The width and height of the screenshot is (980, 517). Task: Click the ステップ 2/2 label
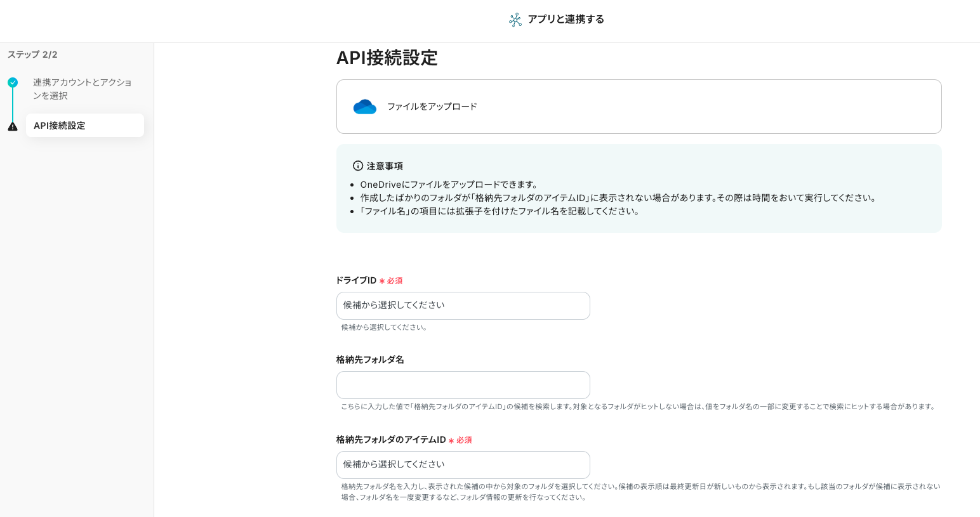tap(32, 55)
